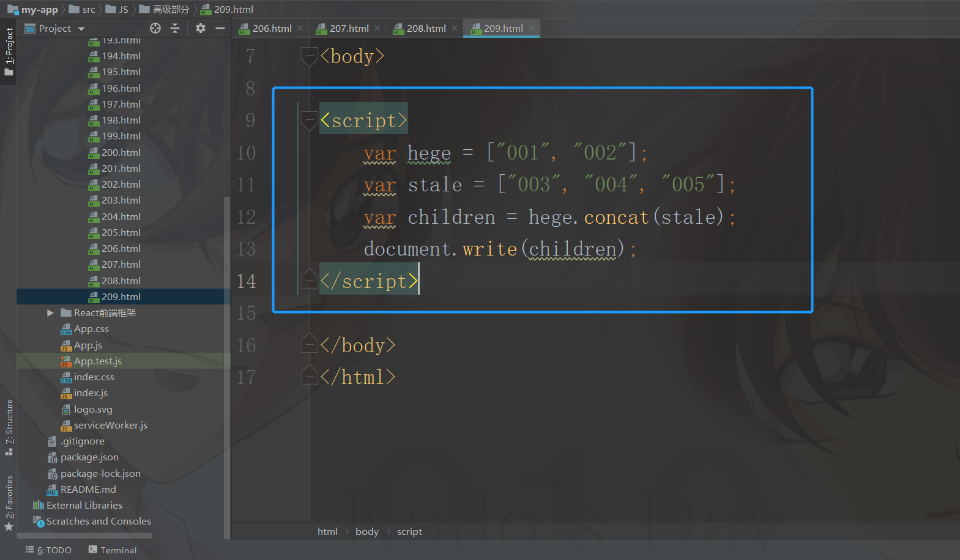Open App.js file
Image resolution: width=960 pixels, height=560 pixels.
(x=81, y=345)
